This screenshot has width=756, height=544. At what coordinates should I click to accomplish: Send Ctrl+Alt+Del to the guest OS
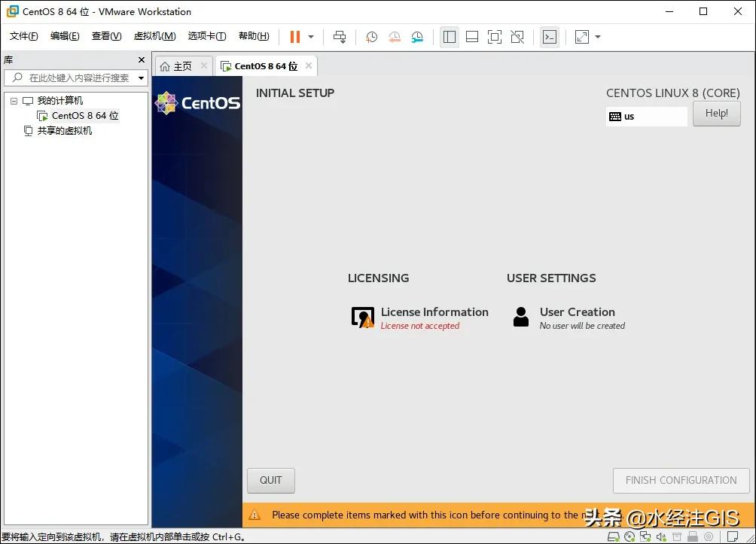click(x=339, y=36)
